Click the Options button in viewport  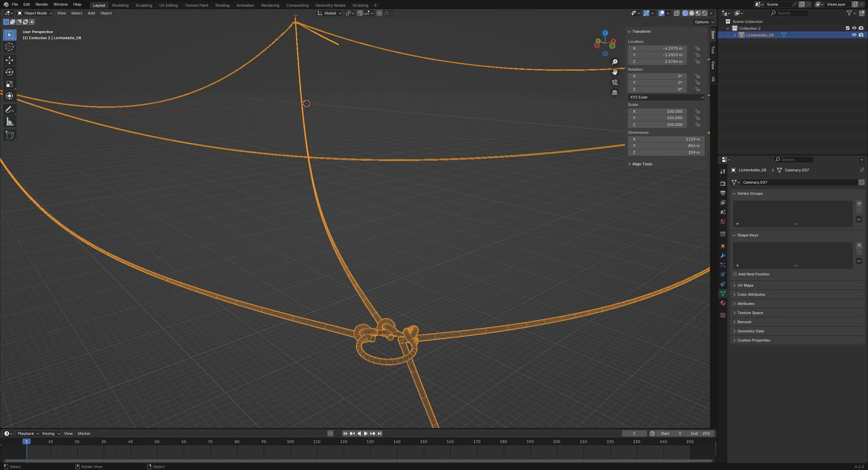[x=703, y=22]
